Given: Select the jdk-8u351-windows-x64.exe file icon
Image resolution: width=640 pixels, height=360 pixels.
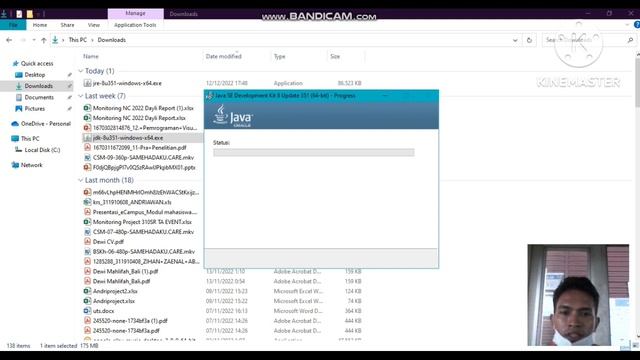Looking at the screenshot, I should tap(87, 138).
